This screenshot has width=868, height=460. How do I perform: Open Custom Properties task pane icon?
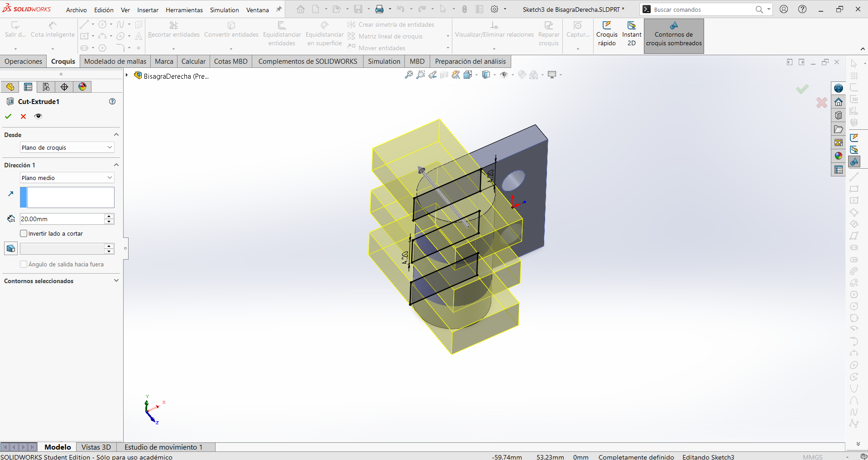[839, 170]
